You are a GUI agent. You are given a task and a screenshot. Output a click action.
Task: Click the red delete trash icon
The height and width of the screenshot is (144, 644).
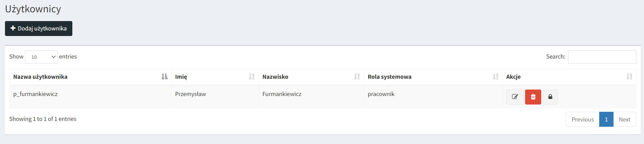[x=533, y=97]
